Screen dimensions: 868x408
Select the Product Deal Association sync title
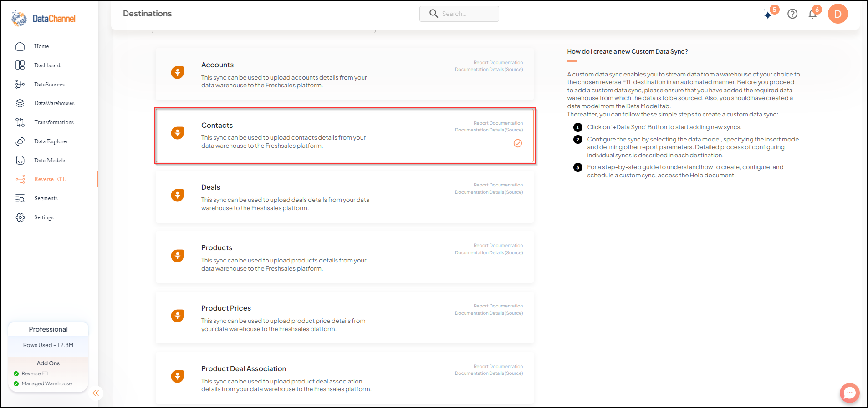point(244,369)
